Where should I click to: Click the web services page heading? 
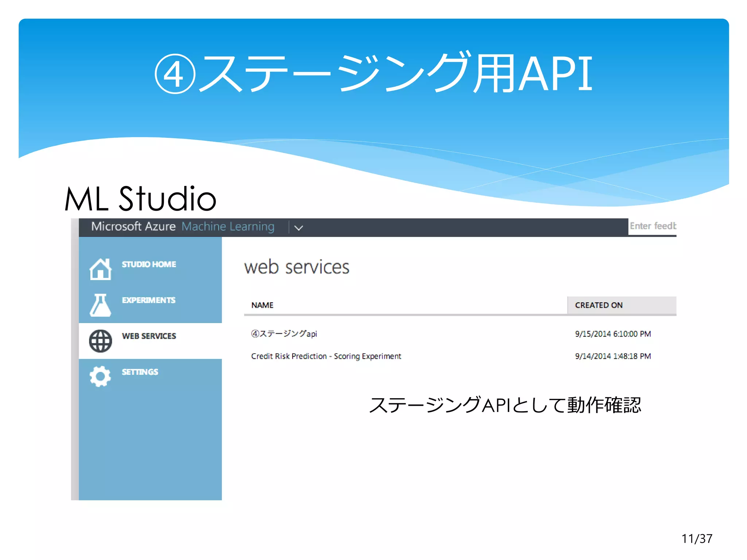[x=297, y=267]
